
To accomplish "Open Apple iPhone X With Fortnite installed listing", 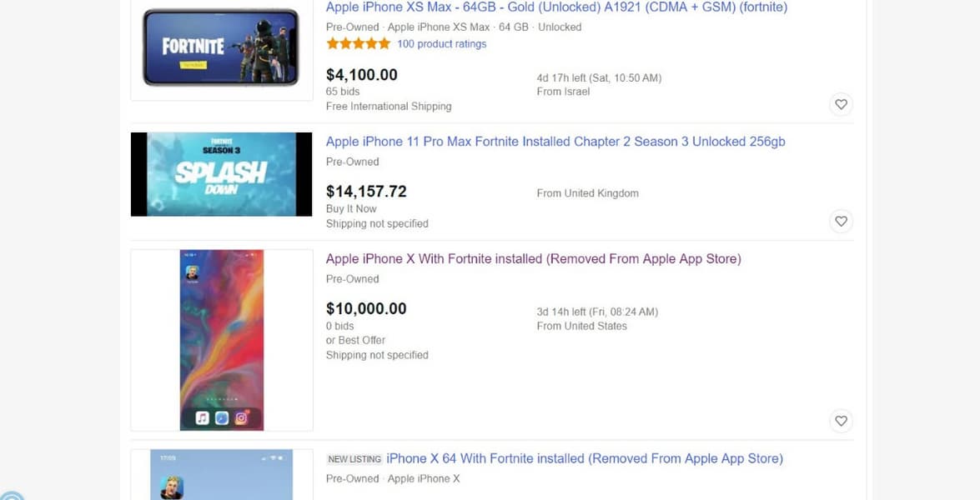I will point(533,259).
